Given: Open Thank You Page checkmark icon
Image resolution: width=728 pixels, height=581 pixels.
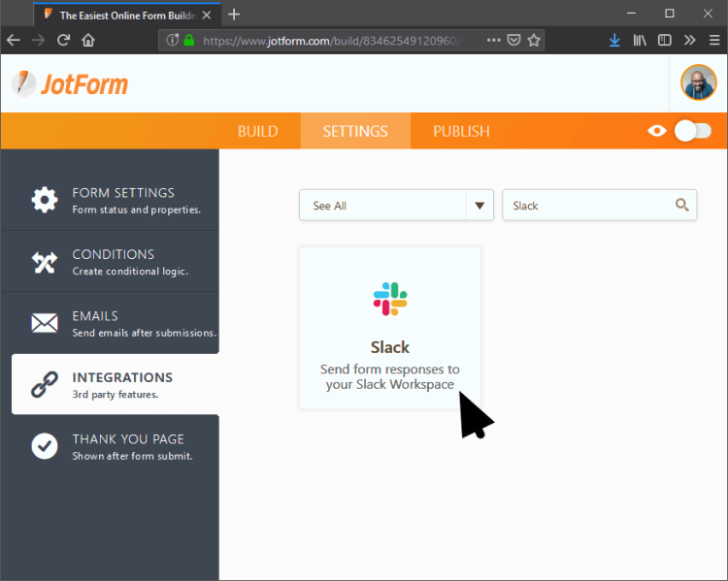Looking at the screenshot, I should point(44,446).
